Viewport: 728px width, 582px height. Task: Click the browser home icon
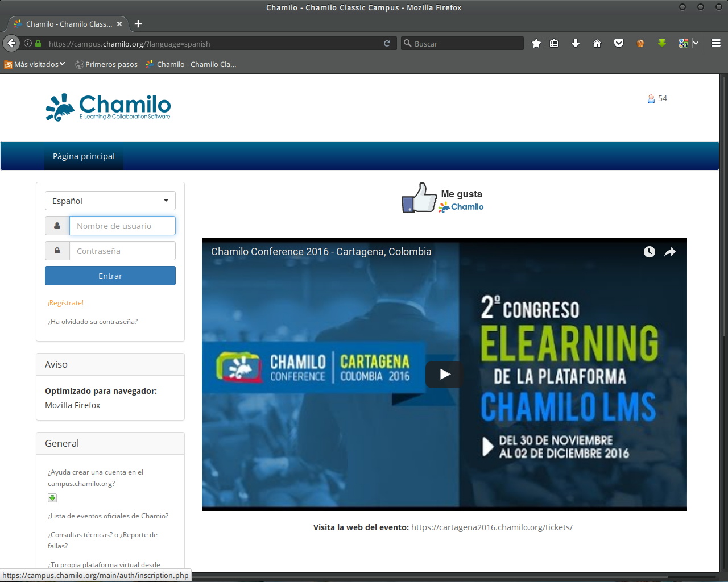click(597, 43)
